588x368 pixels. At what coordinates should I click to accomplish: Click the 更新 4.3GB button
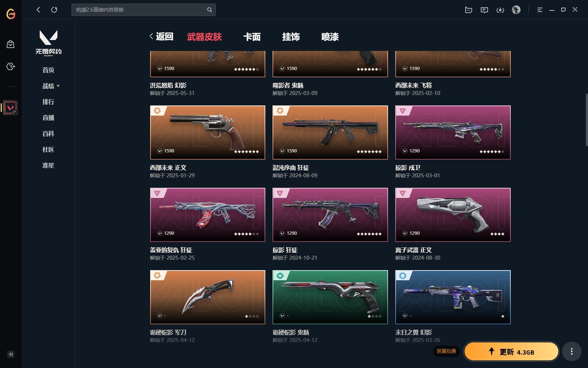coord(511,352)
